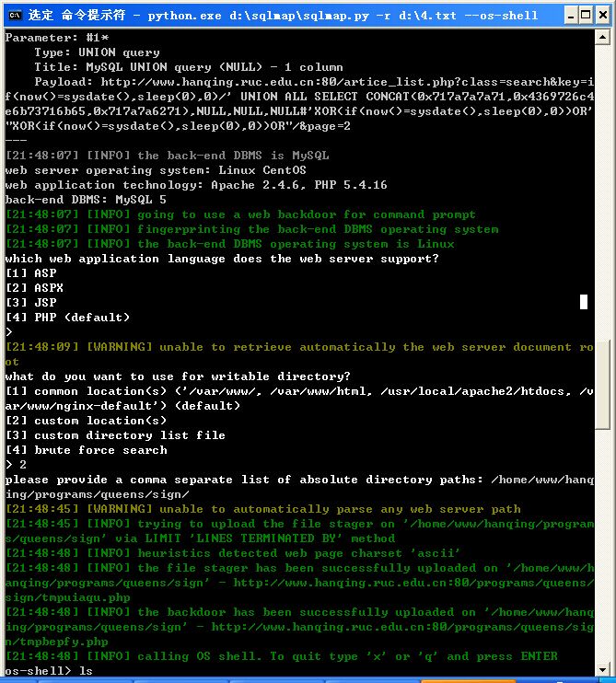Click the 'sign/tmpuiaqu.php' line

67,597
